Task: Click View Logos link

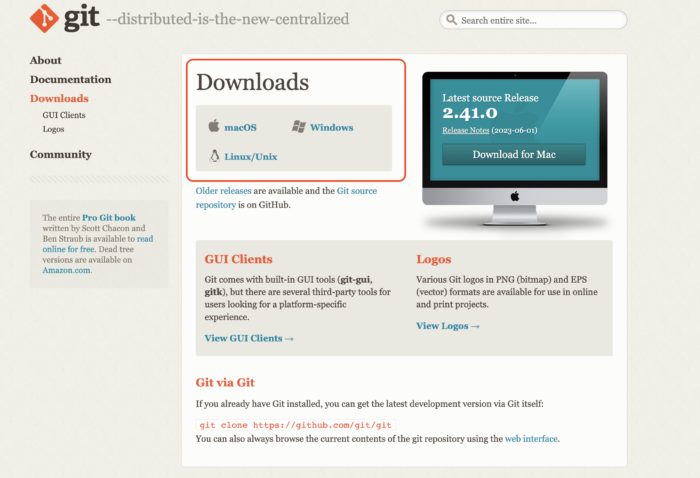Action: point(448,326)
